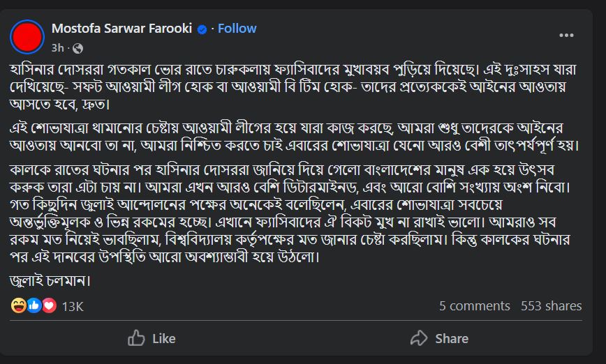
Task: Open Mostofa Sarwar Farooki's profile name link
Action: (x=121, y=29)
